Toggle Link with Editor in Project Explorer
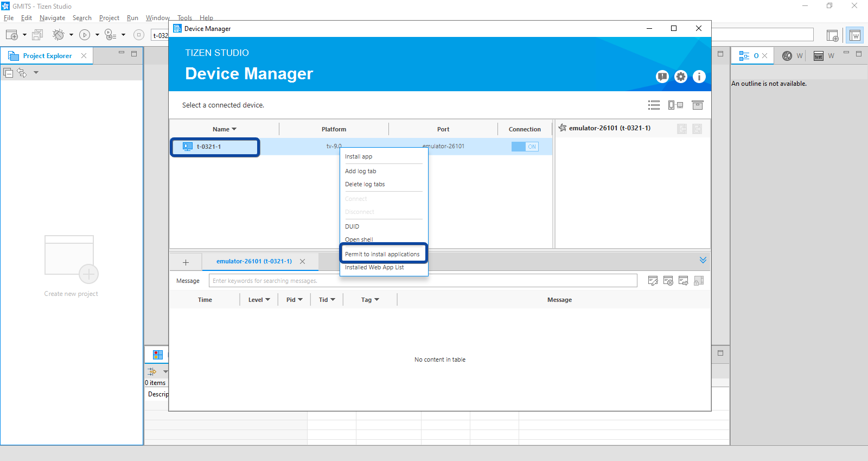The width and height of the screenshot is (868, 461). coord(22,72)
